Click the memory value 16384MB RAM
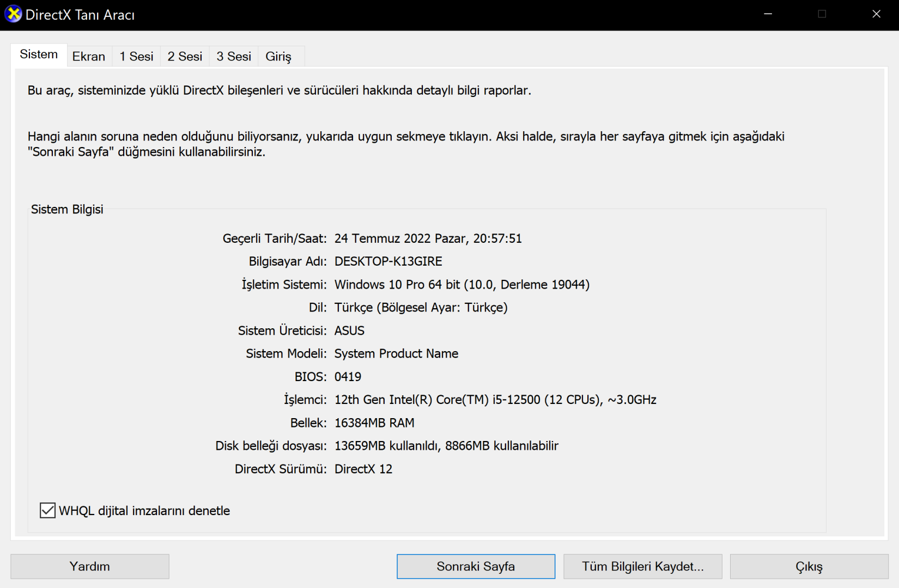 tap(374, 423)
